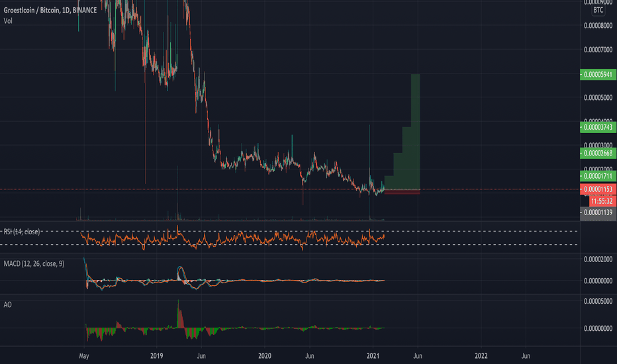617x364 pixels.
Task: Click the Groestlcoin / Bitcoin symbol title
Action: 50,10
